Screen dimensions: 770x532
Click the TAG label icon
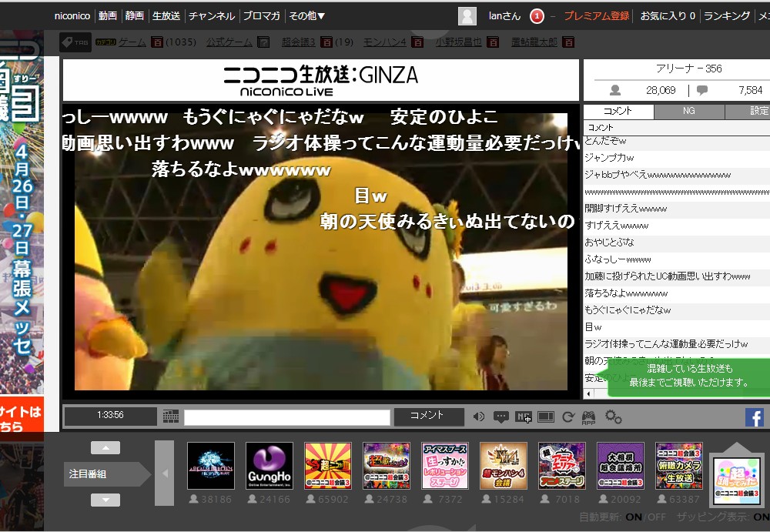pyautogui.click(x=75, y=42)
